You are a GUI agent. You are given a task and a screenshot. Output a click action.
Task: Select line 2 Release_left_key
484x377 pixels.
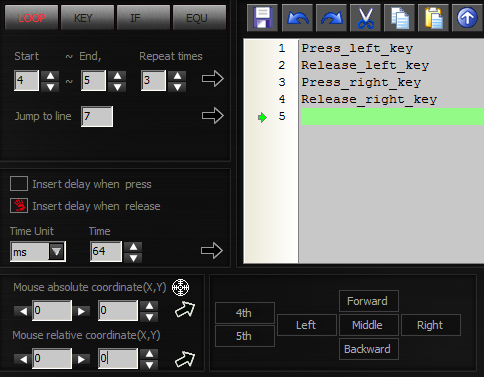click(x=365, y=65)
